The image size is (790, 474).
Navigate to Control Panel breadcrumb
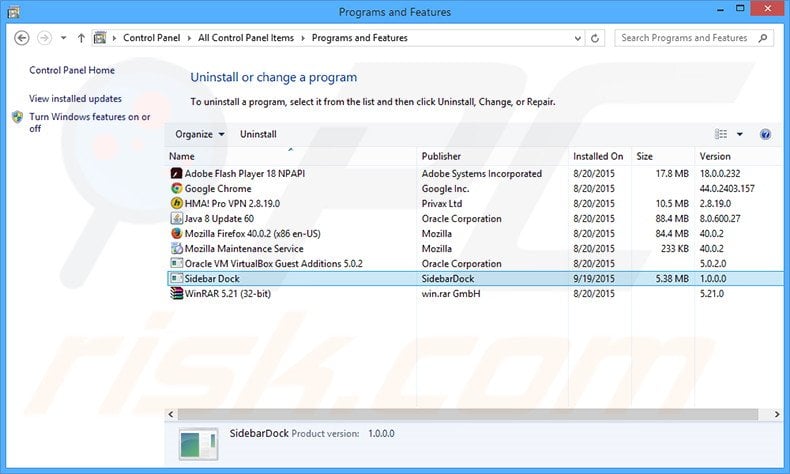tap(152, 38)
